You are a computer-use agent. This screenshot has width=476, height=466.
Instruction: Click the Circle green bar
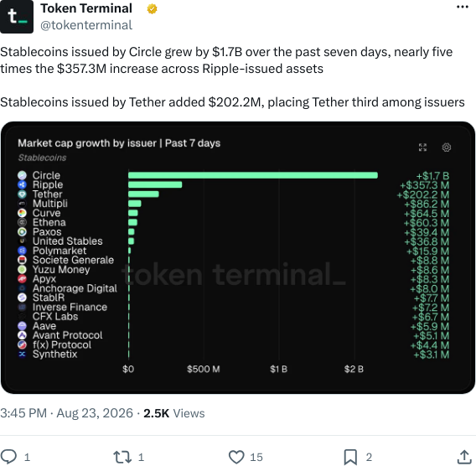coord(253,175)
